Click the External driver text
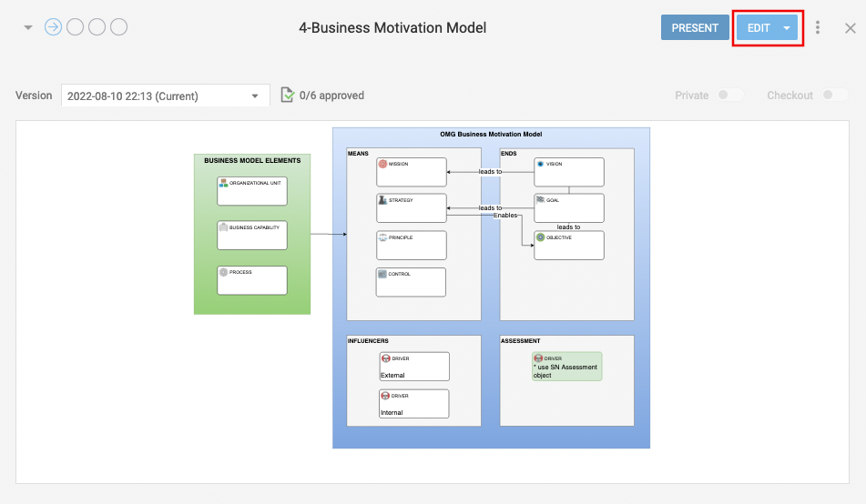 pos(392,376)
